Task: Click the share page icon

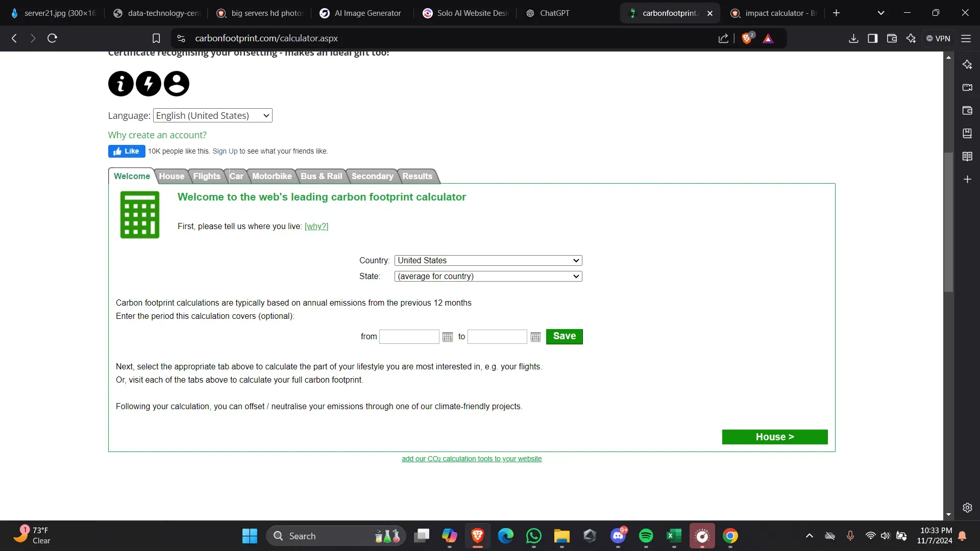Action: pyautogui.click(x=723, y=38)
